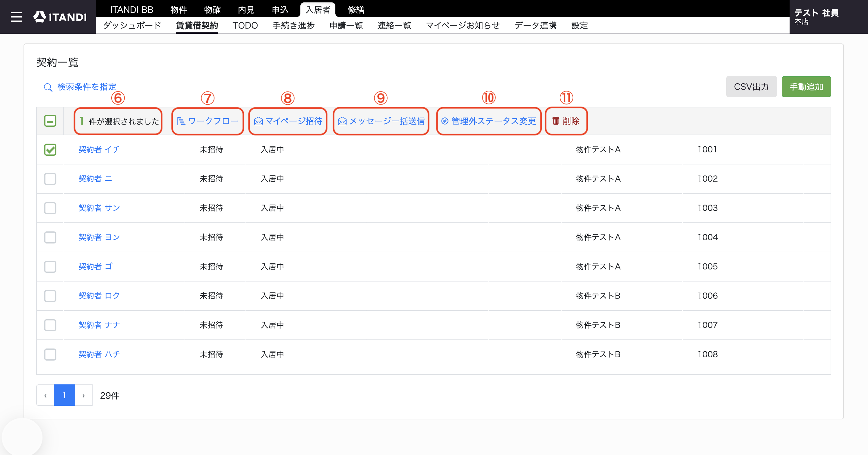Image resolution: width=868 pixels, height=455 pixels.
Task: Select the 入居者 tab
Action: 318,10
